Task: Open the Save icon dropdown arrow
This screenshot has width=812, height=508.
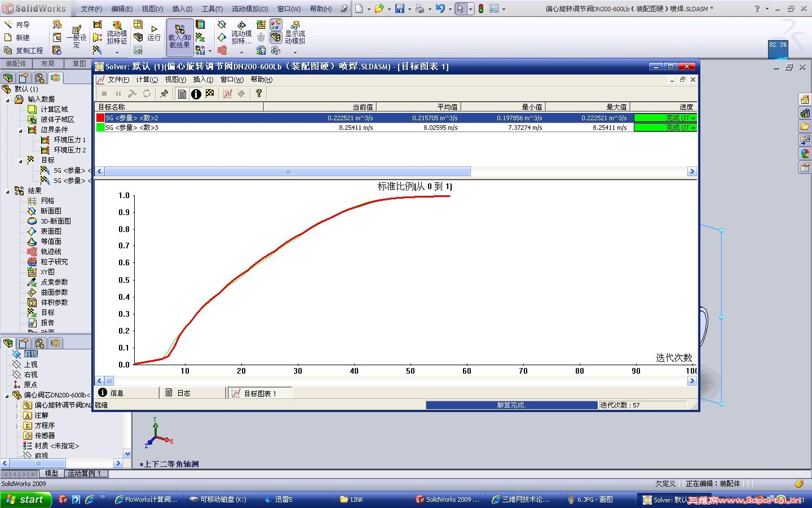Action: (x=409, y=9)
